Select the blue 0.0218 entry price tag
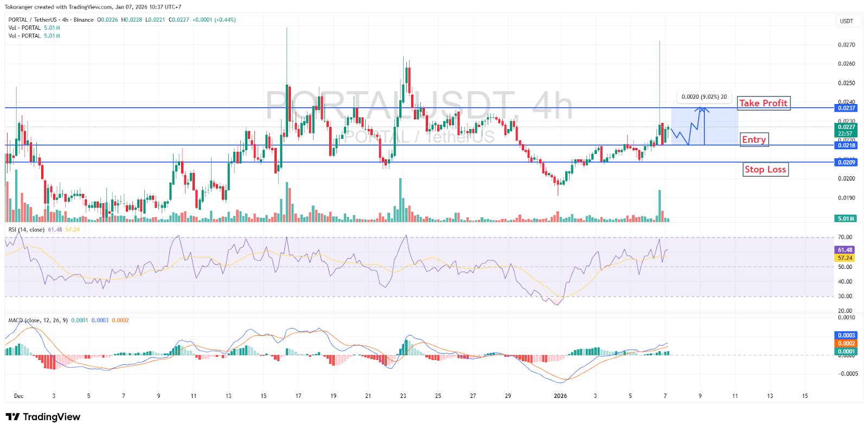 coord(846,145)
